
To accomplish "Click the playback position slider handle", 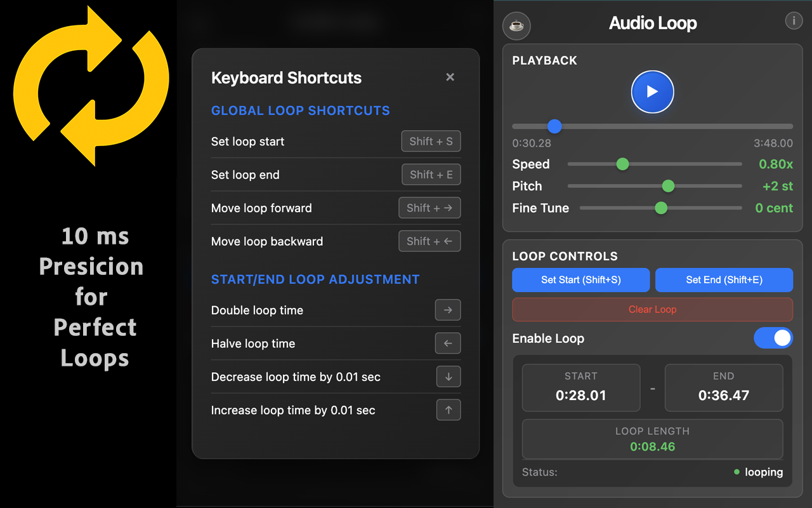I will click(x=554, y=126).
